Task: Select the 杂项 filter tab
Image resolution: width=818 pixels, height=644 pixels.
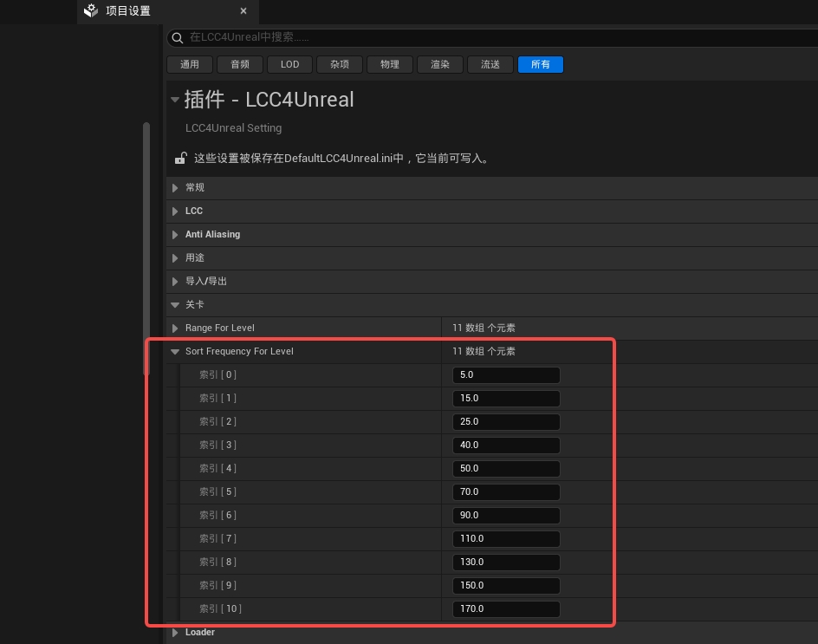Action: coord(340,64)
